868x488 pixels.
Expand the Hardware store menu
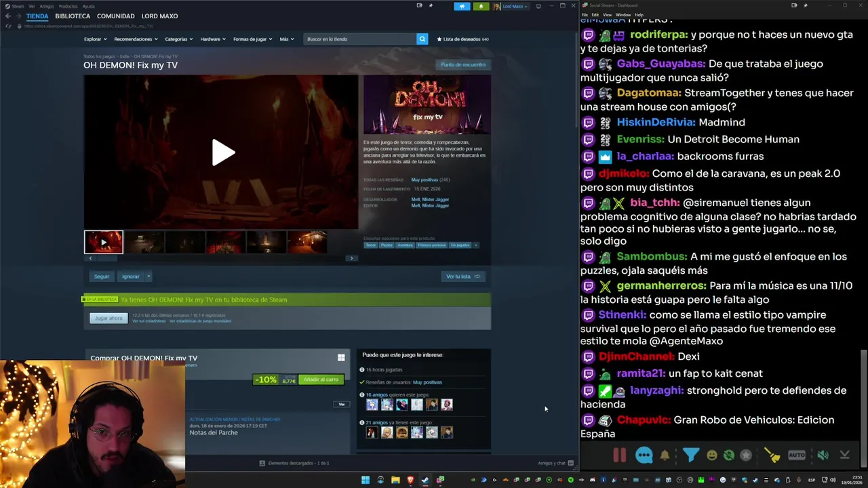[x=212, y=39]
